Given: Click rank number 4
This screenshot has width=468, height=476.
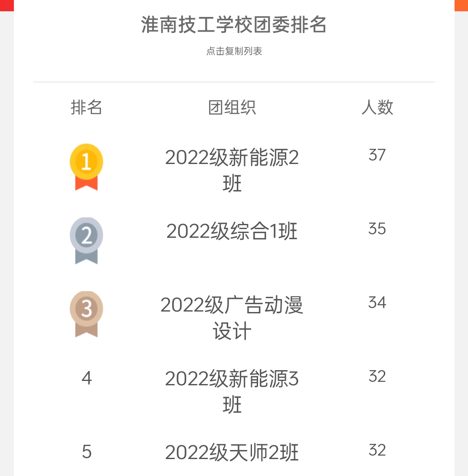Looking at the screenshot, I should [x=86, y=378].
